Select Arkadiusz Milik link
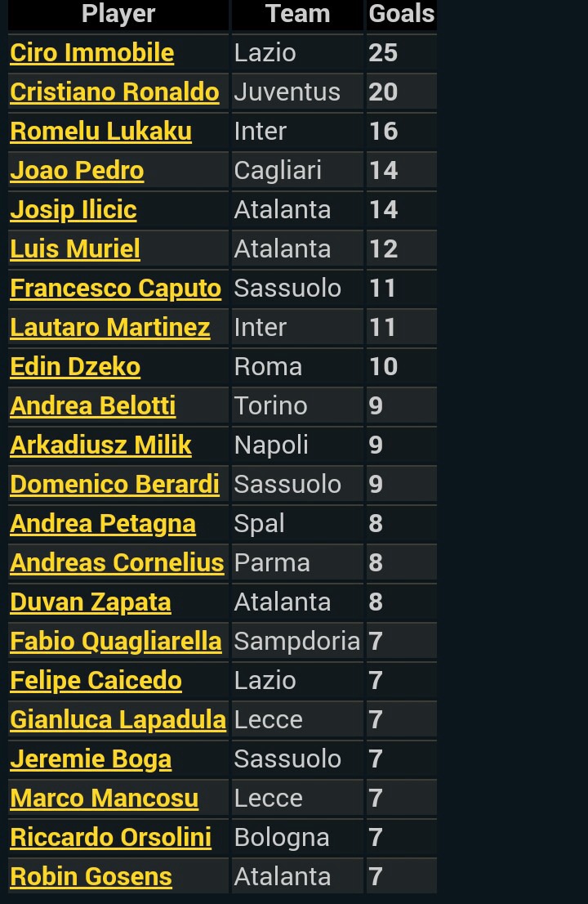Image resolution: width=588 pixels, height=904 pixels. 100,445
